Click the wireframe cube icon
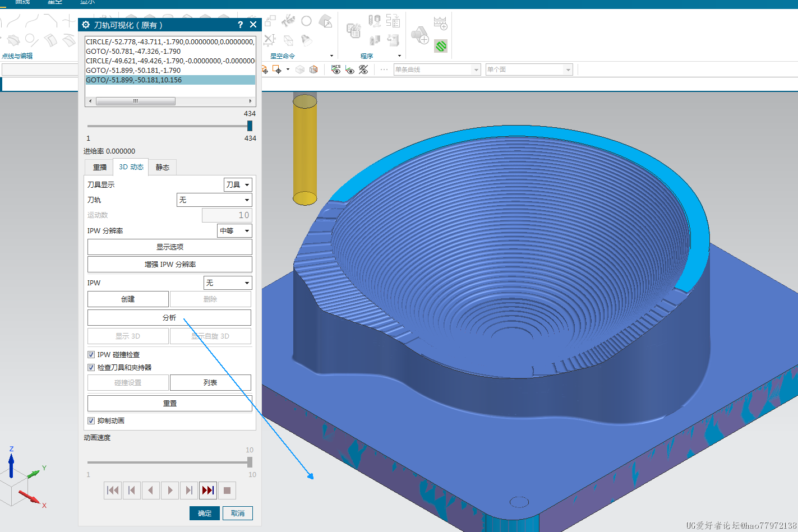The width and height of the screenshot is (798, 532). click(x=300, y=70)
